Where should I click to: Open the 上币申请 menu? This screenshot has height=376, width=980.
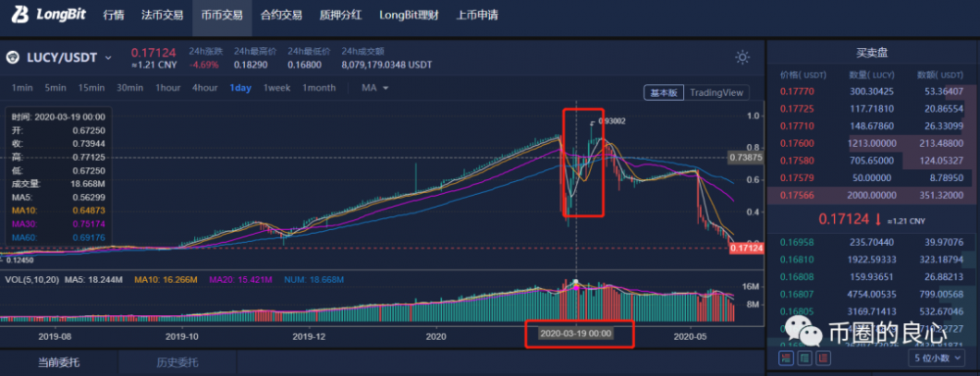477,15
